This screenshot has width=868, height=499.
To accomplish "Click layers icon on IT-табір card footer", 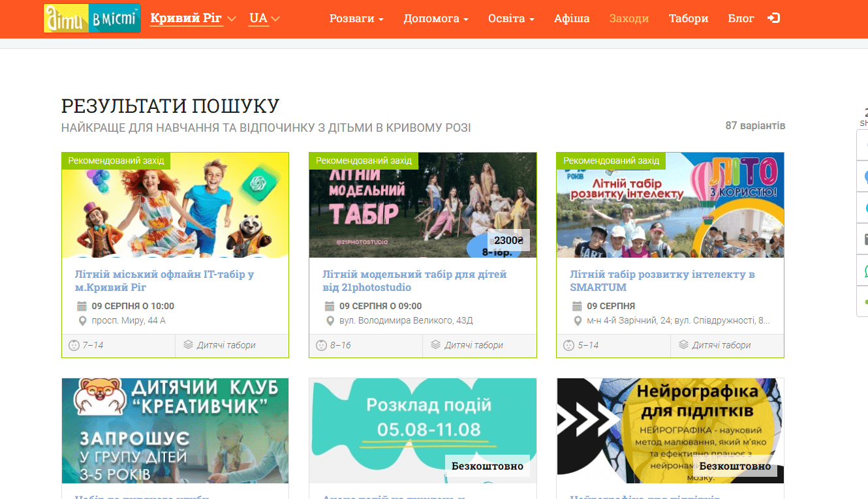I will tap(188, 344).
